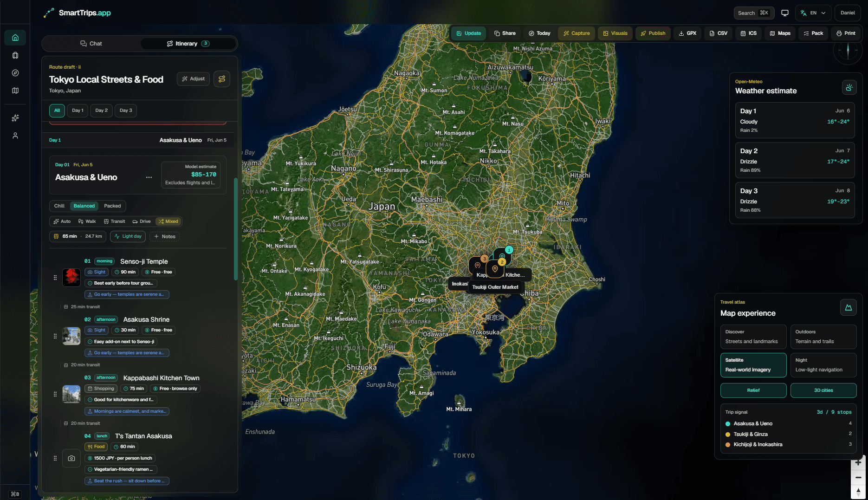Open the compass explore sidebar icon
This screenshot has width=868, height=500.
(x=15, y=73)
